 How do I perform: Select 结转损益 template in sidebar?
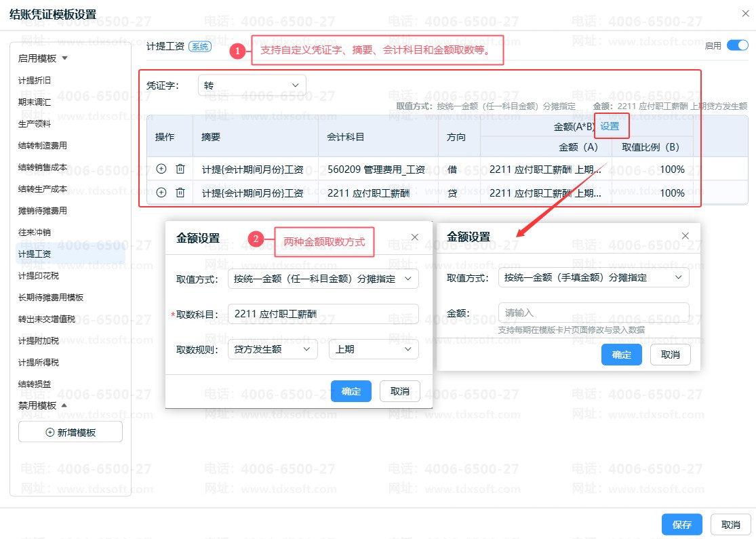coord(35,384)
